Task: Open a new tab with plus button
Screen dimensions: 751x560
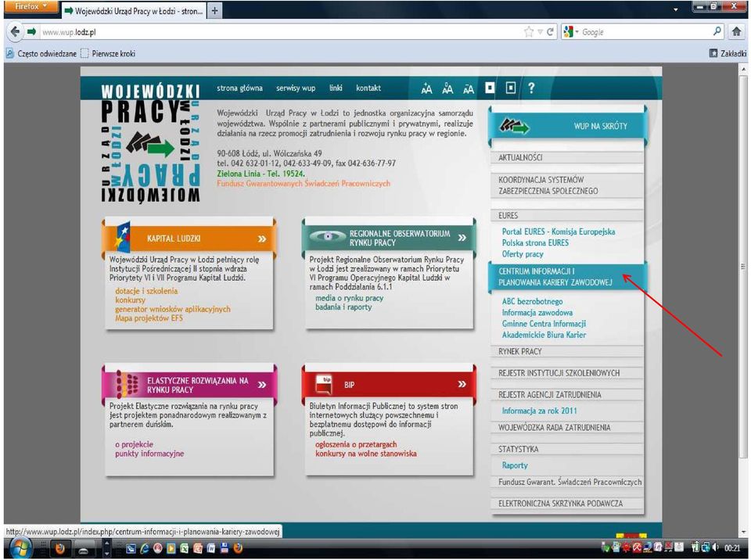Action: tap(214, 10)
